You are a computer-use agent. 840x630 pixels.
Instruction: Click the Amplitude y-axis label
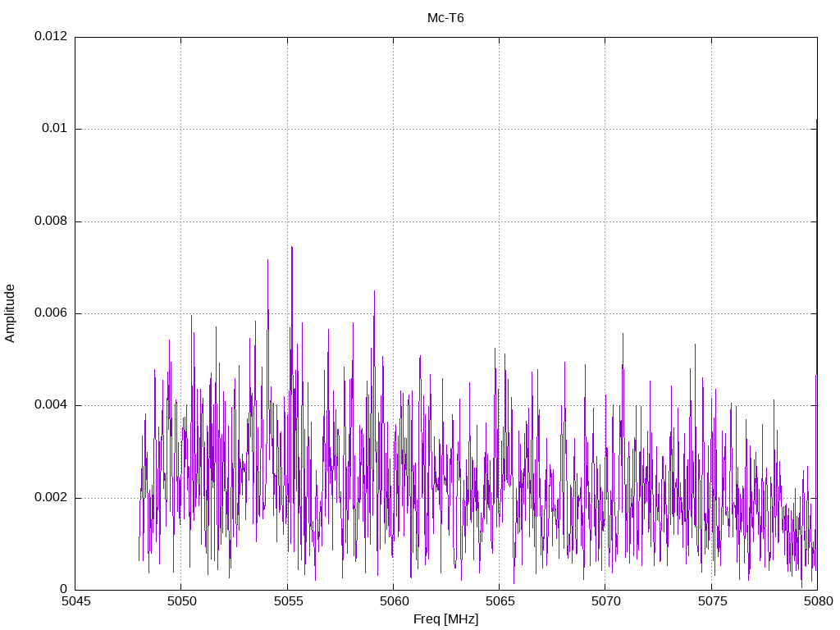coord(10,313)
